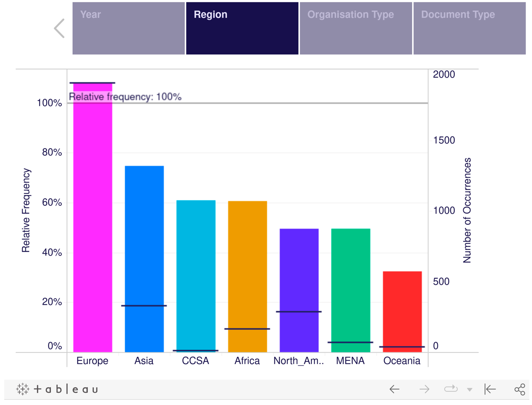Screen dimensions: 532x405
Task: Select the orange Africa bar
Action: click(x=247, y=265)
